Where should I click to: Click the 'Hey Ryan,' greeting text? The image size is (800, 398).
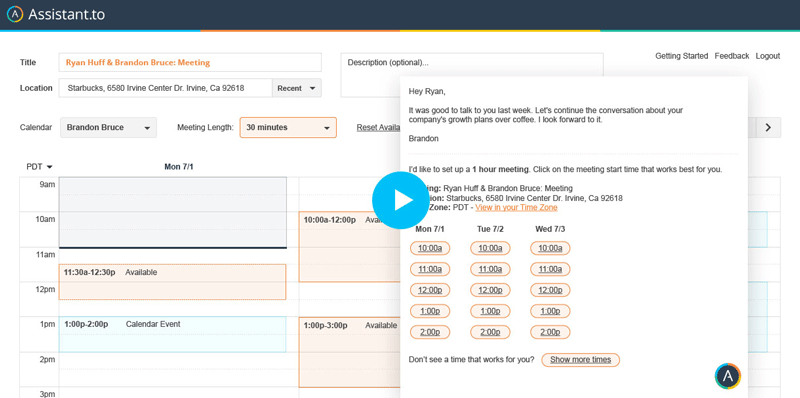[x=427, y=91]
